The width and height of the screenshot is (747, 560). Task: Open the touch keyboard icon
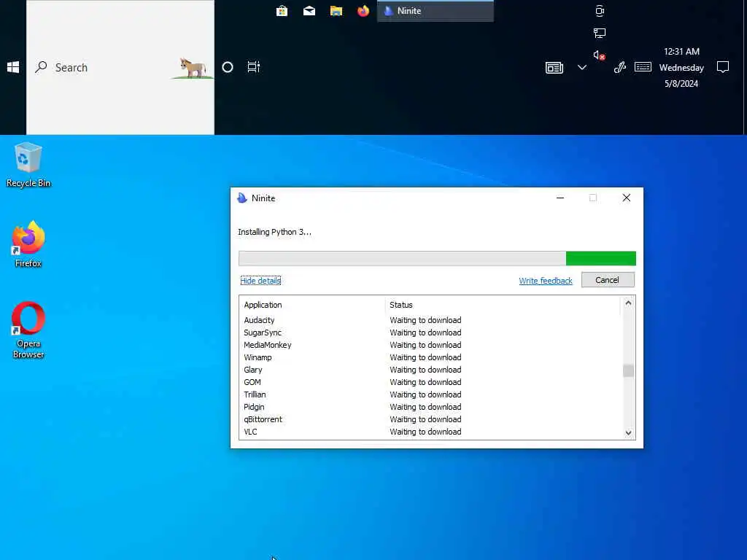point(643,67)
